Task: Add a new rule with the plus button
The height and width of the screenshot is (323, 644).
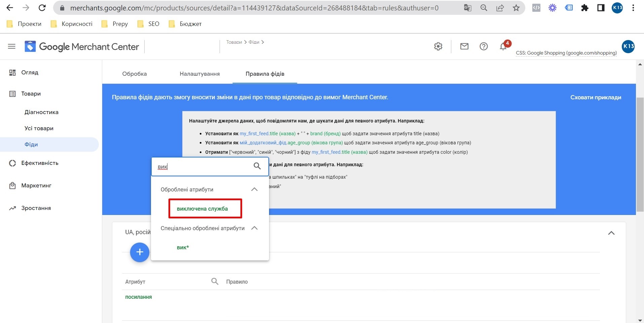Action: point(140,252)
